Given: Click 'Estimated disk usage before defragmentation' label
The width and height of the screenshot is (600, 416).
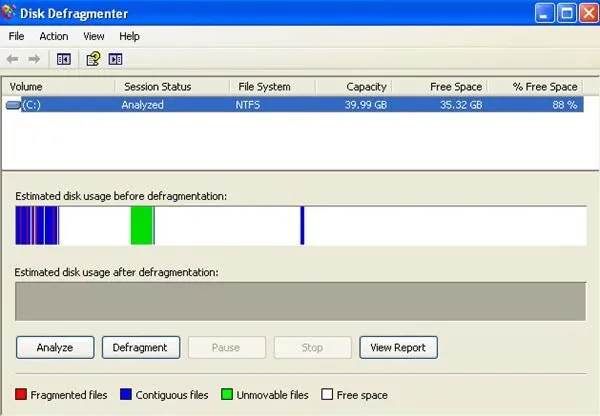Looking at the screenshot, I should [x=121, y=196].
